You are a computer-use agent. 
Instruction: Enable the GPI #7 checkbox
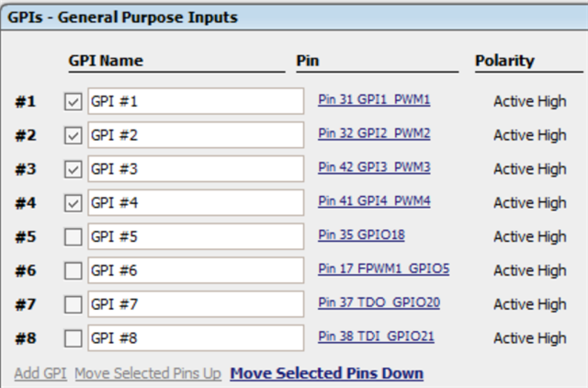tap(73, 304)
